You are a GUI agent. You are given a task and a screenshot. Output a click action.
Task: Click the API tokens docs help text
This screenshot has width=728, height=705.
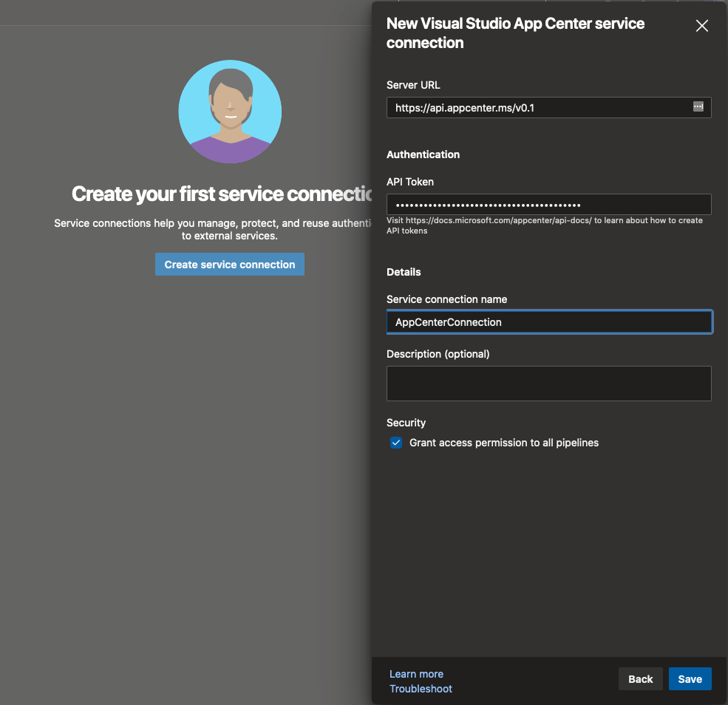pos(545,225)
